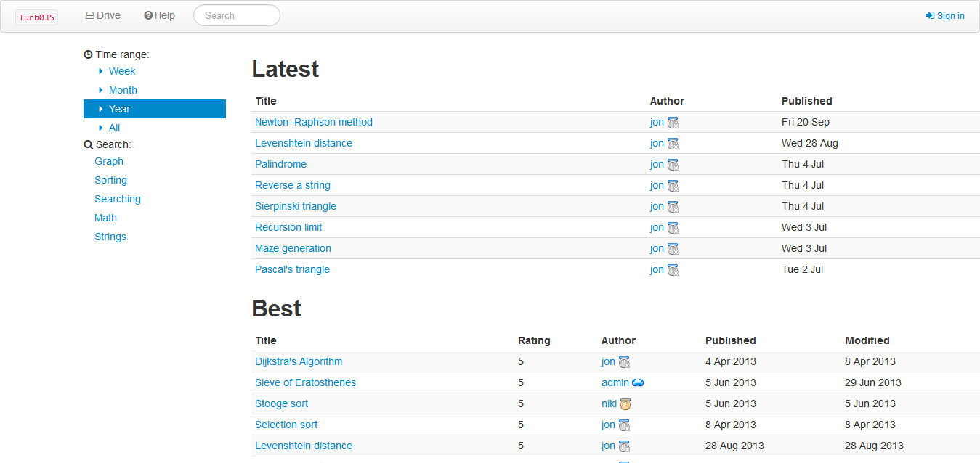The width and height of the screenshot is (980, 463).
Task: Click jon's avatar in Dijkstra's Algorithm row
Action: click(624, 362)
